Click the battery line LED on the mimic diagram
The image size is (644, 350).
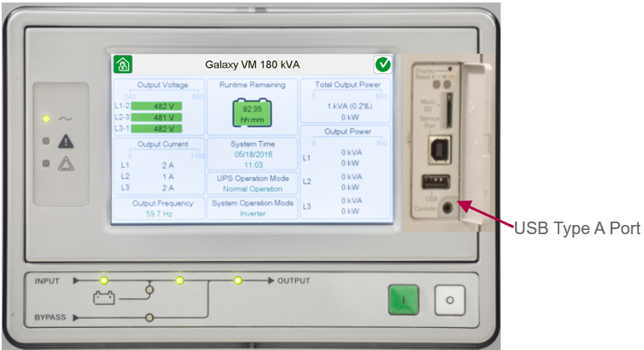pyautogui.click(x=150, y=290)
